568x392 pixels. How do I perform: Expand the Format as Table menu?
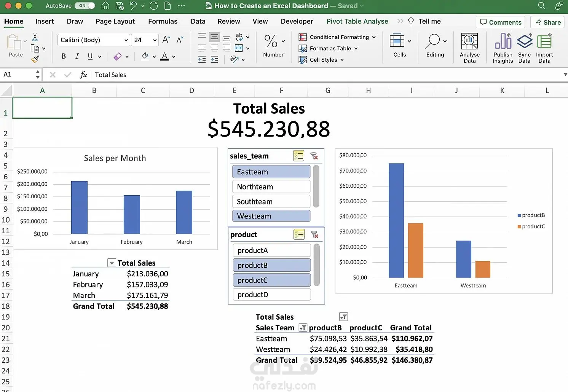coord(356,48)
